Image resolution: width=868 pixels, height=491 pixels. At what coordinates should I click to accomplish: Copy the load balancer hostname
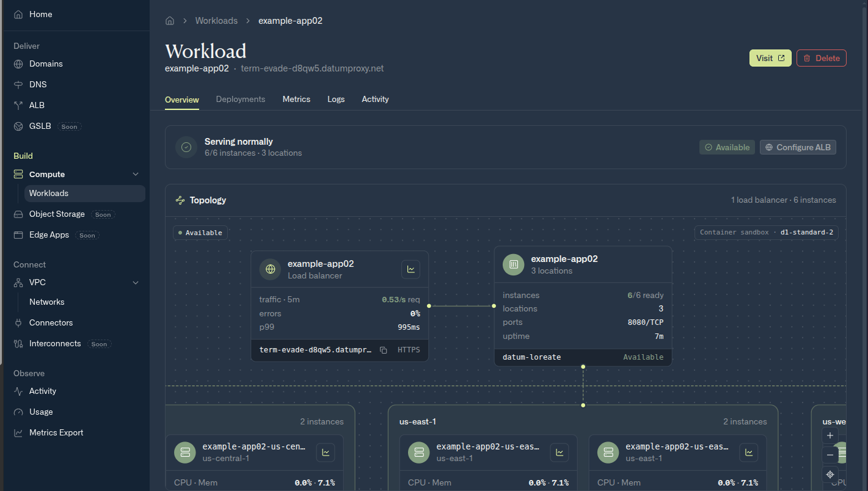pyautogui.click(x=384, y=351)
